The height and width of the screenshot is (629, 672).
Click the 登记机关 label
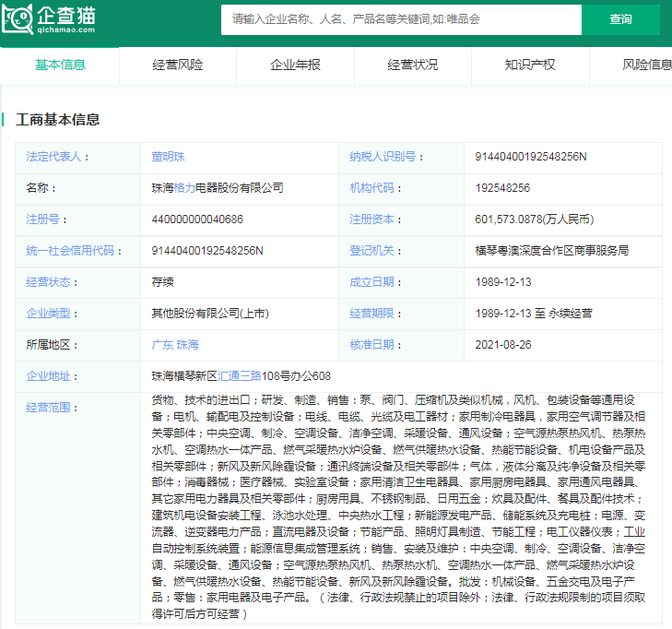tap(371, 251)
